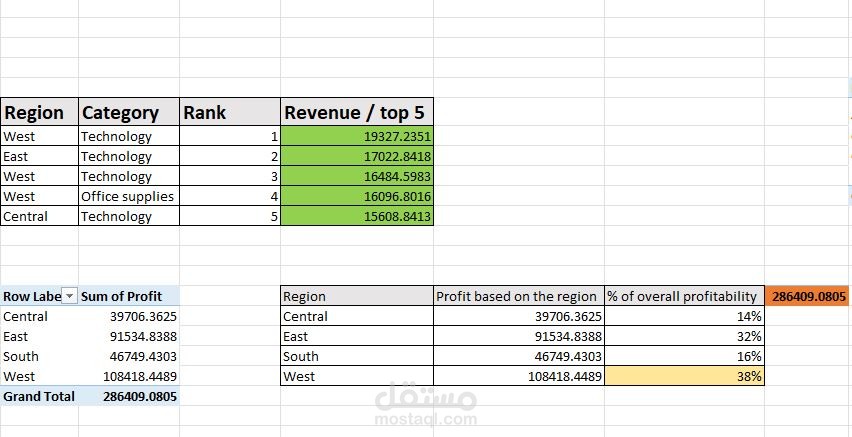Select the orange cell showing 286409.0805
852x437 pixels.
click(809, 296)
